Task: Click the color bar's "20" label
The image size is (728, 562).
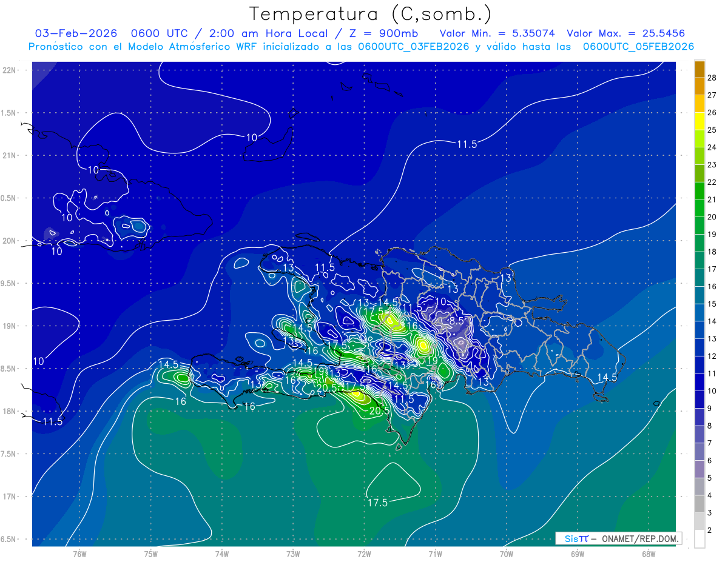Action: coord(712,217)
